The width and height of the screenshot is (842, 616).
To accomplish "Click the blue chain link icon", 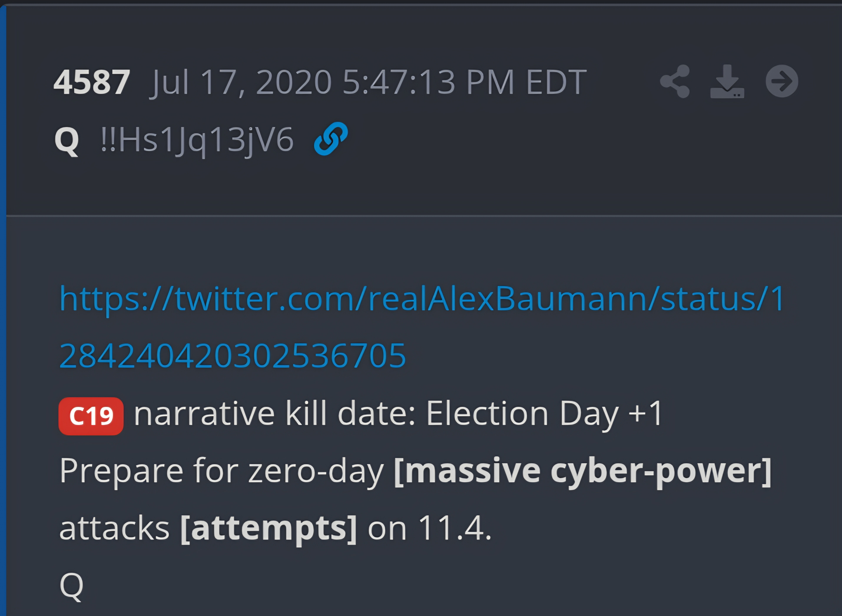I will pos(331,139).
